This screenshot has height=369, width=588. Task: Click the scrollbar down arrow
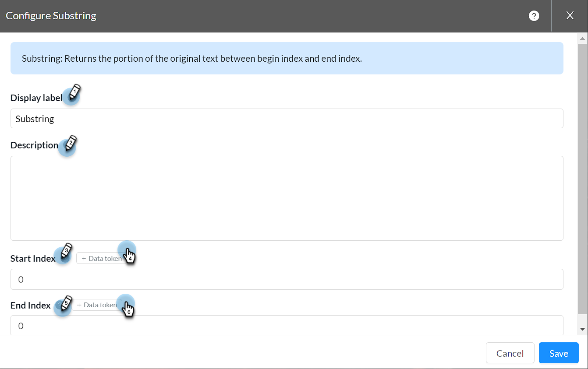[x=582, y=329]
